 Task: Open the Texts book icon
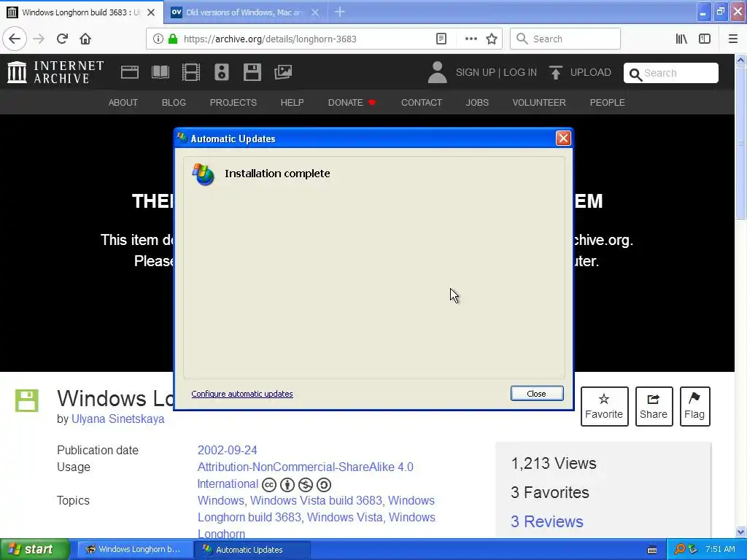coord(160,72)
